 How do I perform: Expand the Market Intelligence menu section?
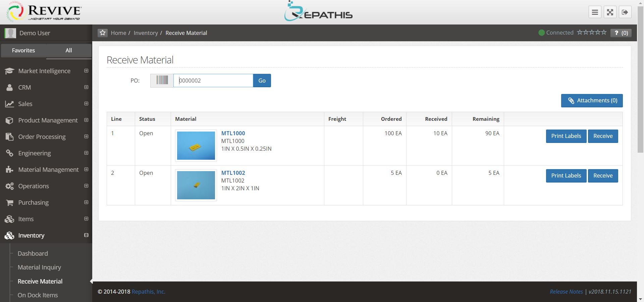point(86,71)
